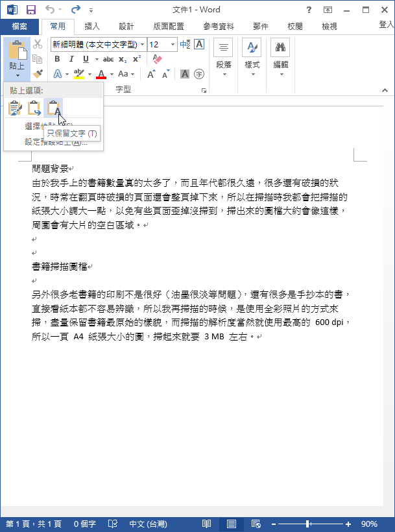Toggle Superscript formatting

point(137,59)
